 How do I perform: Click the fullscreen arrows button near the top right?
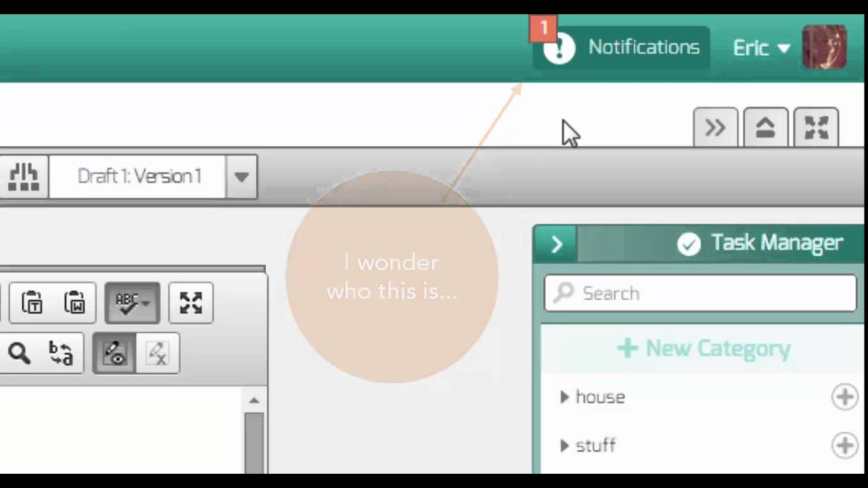pyautogui.click(x=816, y=127)
